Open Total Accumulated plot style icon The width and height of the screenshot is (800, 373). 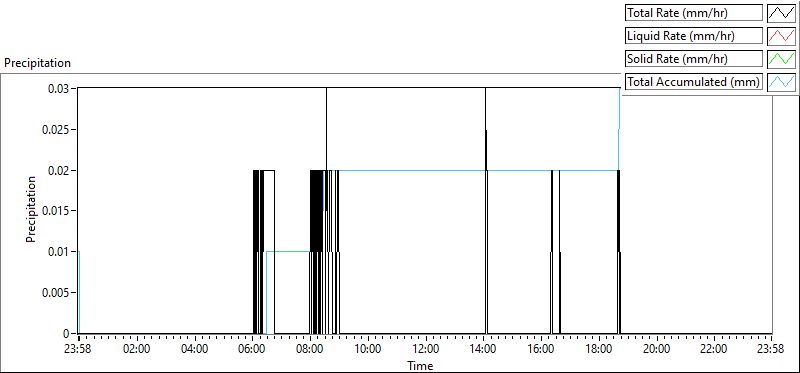pyautogui.click(x=781, y=82)
